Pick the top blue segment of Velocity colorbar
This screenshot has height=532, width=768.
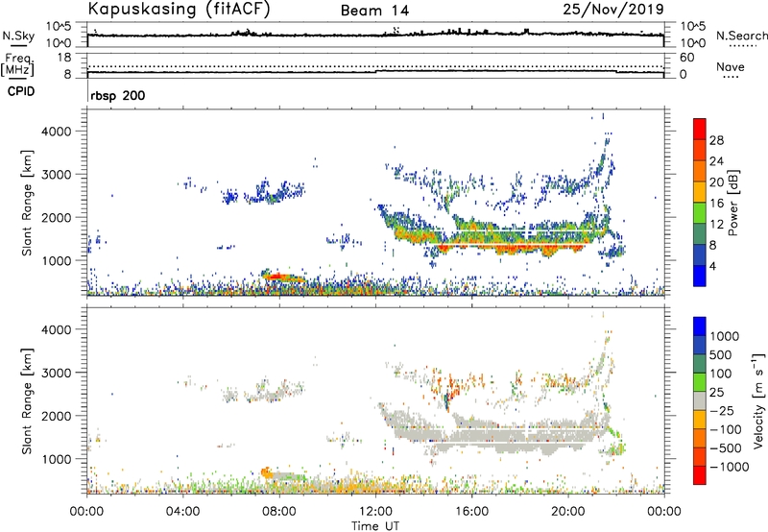[x=700, y=326]
